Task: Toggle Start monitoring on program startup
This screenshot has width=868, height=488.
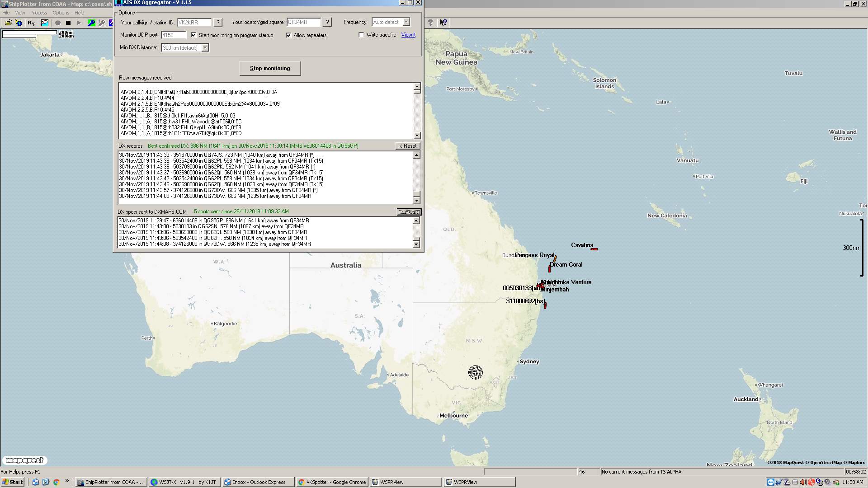Action: point(193,35)
